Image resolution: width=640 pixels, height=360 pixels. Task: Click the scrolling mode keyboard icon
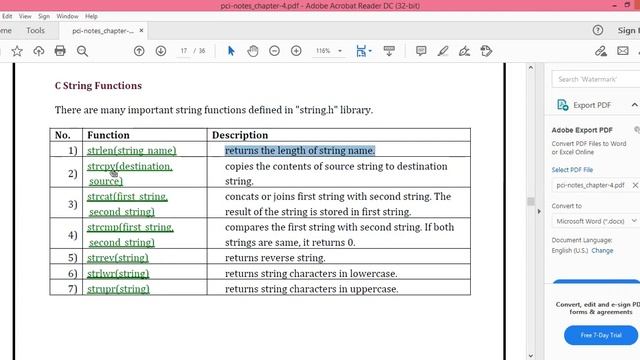pos(389,51)
